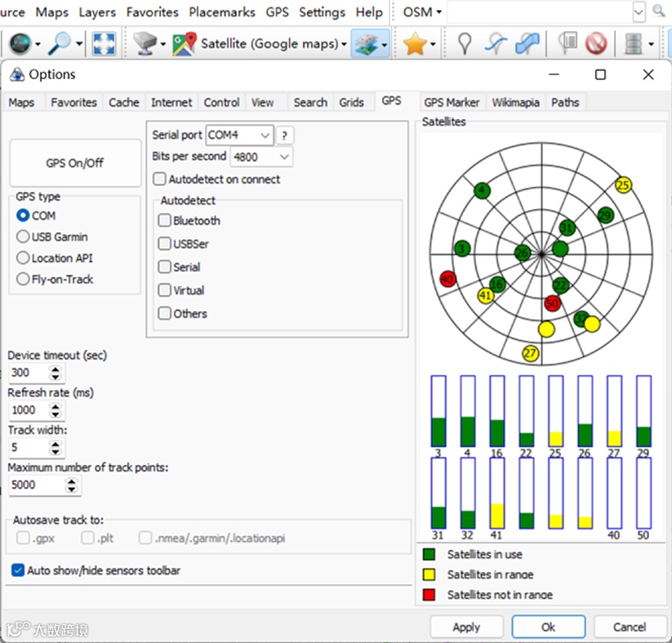Click the Apply button
This screenshot has width=672, height=643.
(x=466, y=627)
